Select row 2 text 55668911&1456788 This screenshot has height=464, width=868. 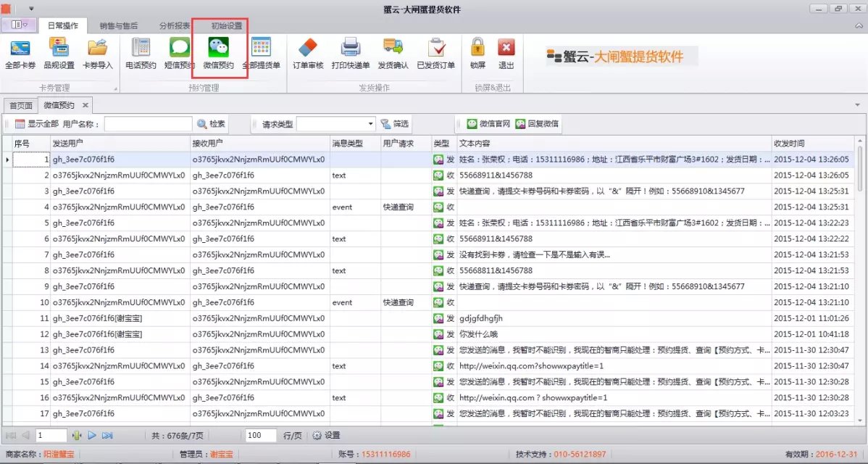(496, 175)
